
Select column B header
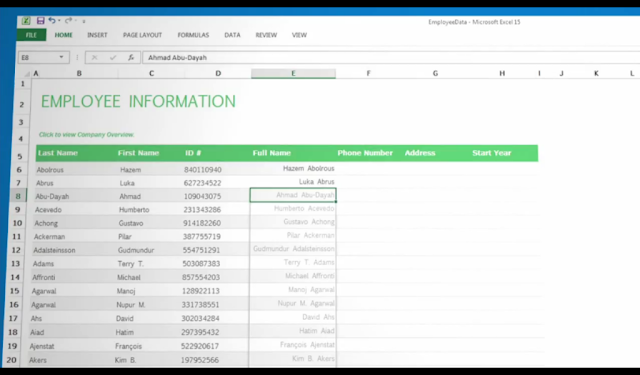79,73
